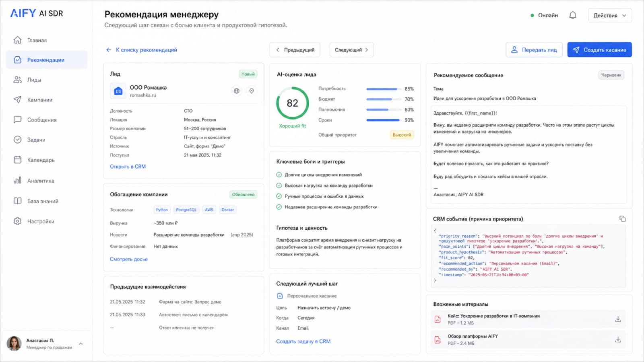Download the Кейс: Ускорение разработки PDF
The width and height of the screenshot is (644, 362).
(x=618, y=319)
